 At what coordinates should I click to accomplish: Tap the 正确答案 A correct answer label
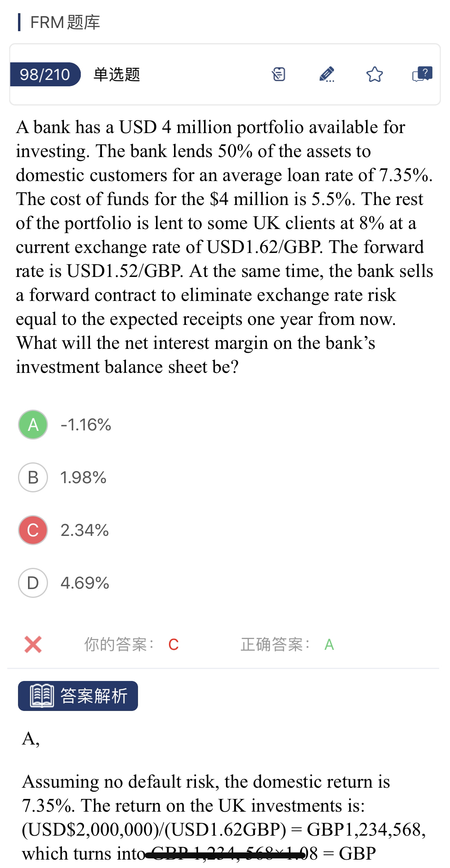pos(287,644)
